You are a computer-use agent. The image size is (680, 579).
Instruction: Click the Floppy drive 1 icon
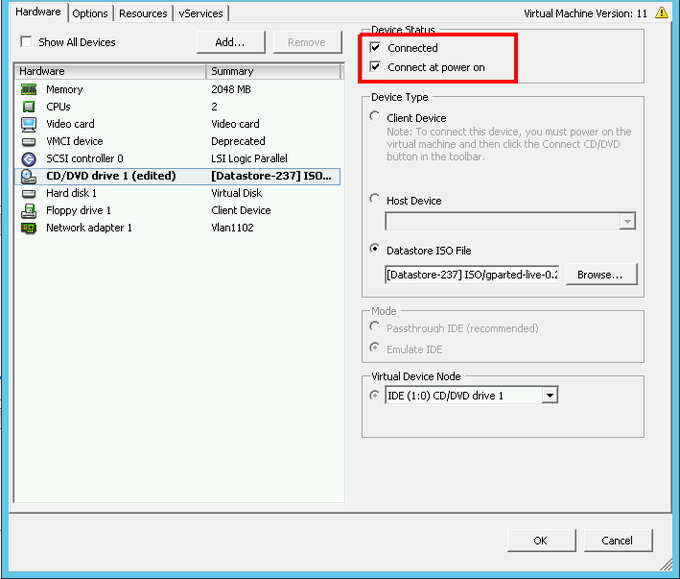[x=29, y=211]
